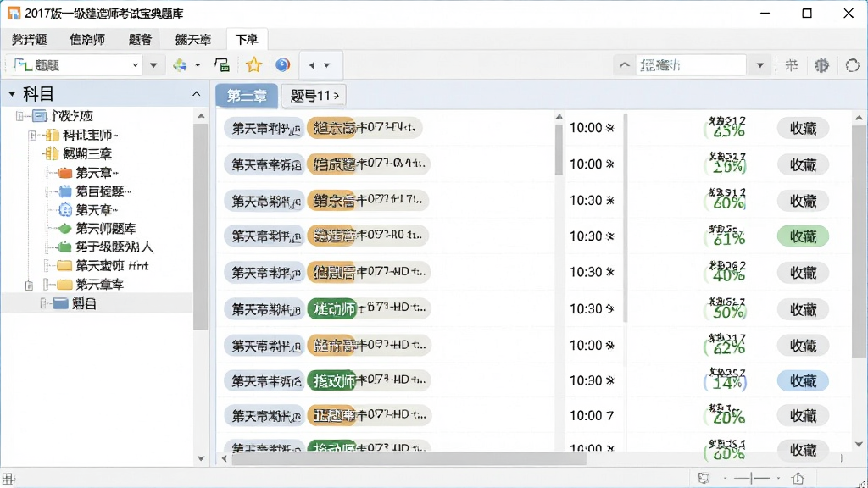Click the green tag in the 14% row
The height and width of the screenshot is (488, 868).
(x=332, y=380)
